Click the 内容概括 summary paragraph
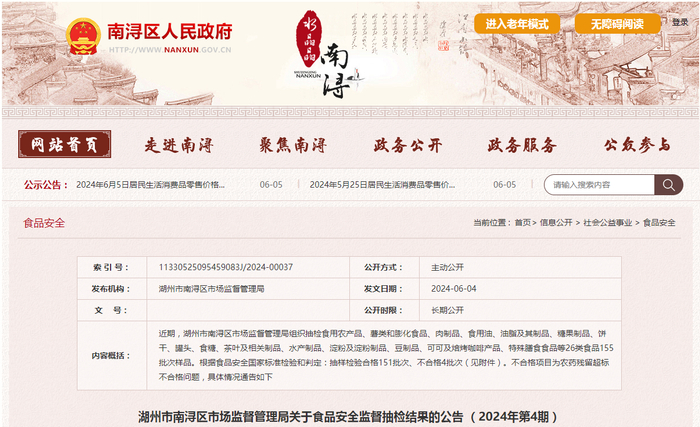The image size is (700, 427). (386, 355)
